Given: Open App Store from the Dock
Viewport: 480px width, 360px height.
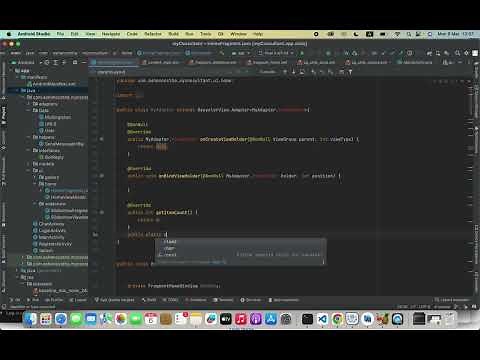Looking at the screenshot, I should [271, 319].
